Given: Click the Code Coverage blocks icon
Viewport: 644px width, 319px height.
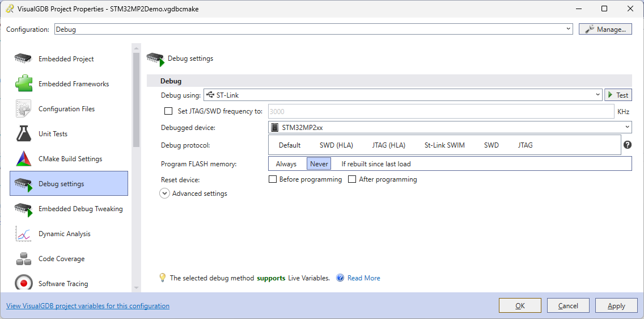Looking at the screenshot, I should (x=23, y=259).
